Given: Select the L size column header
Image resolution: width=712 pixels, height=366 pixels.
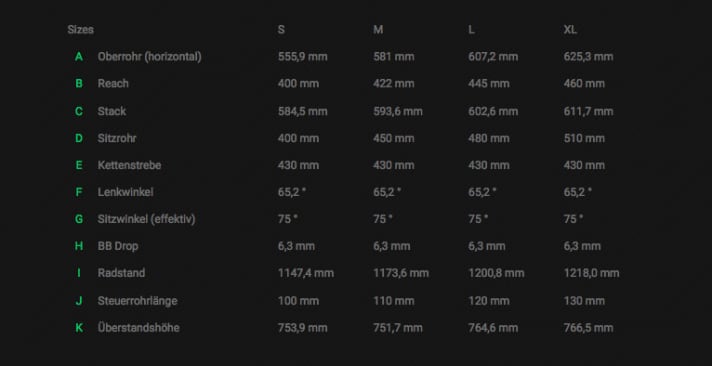Looking at the screenshot, I should [472, 30].
